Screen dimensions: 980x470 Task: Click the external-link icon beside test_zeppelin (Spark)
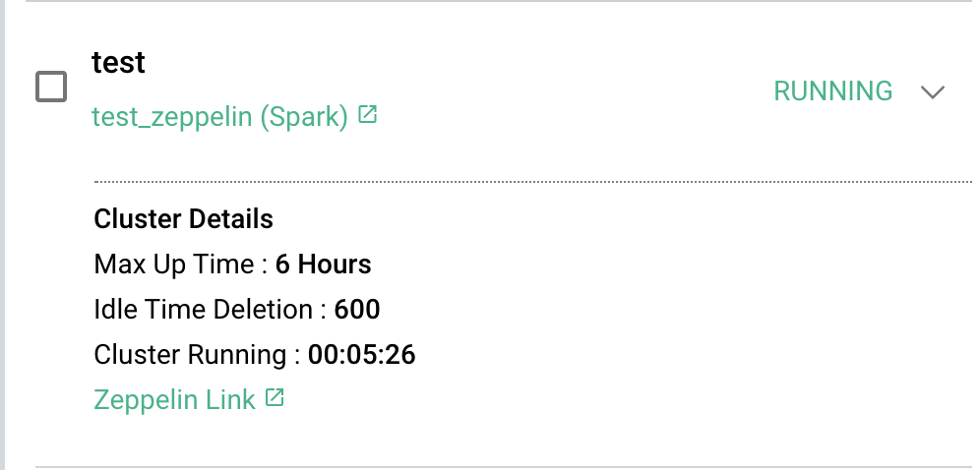[368, 115]
